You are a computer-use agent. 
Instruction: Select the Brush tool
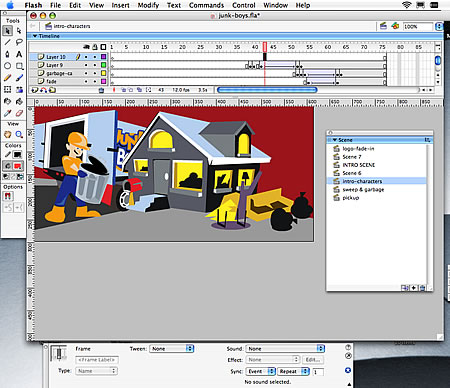point(19,78)
